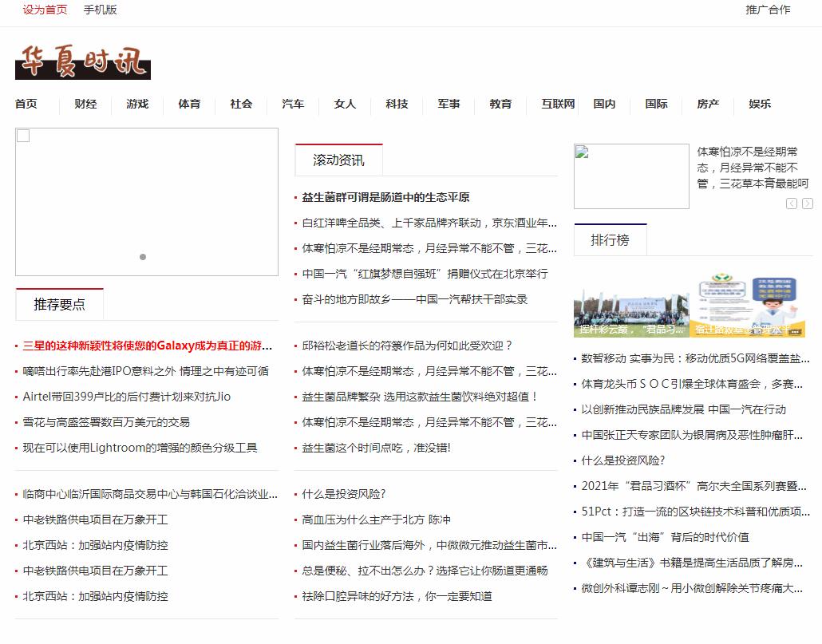The width and height of the screenshot is (822, 644).
Task: Open article 嘀嗒出行率先赴港IPO意料之外
Action: (146, 372)
